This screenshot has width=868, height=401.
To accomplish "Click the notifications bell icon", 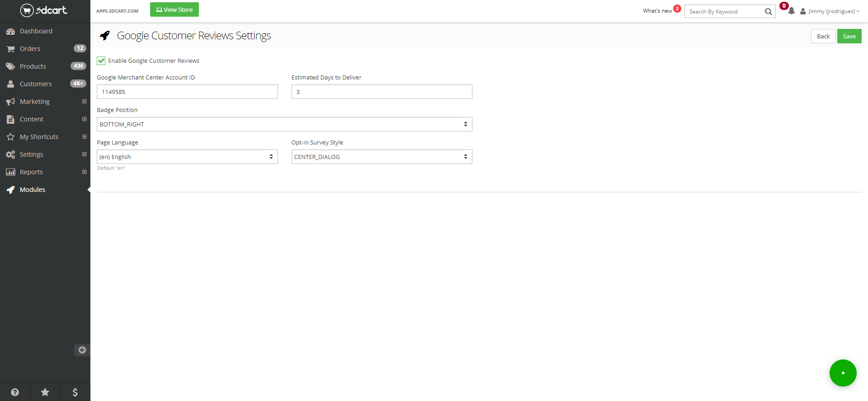I will (791, 11).
